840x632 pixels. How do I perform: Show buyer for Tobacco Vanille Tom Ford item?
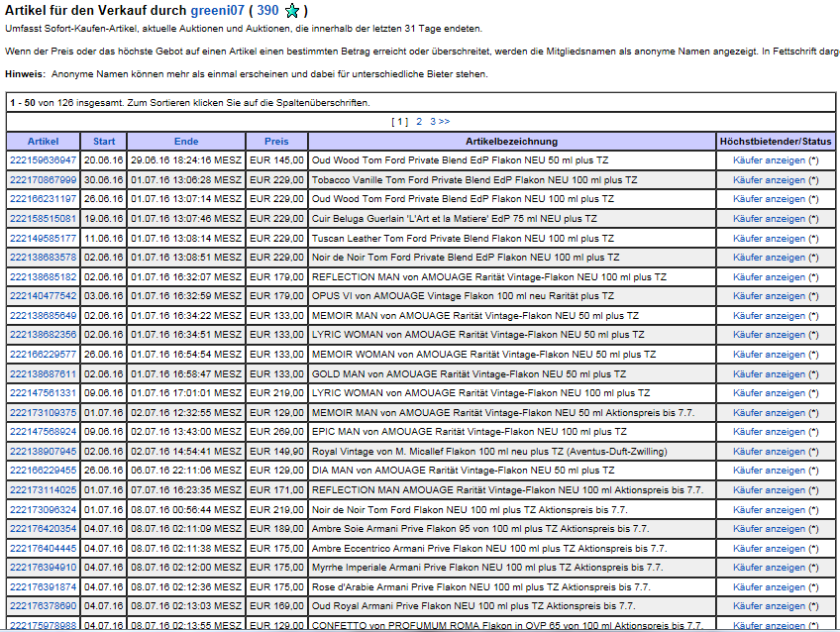pos(769,180)
